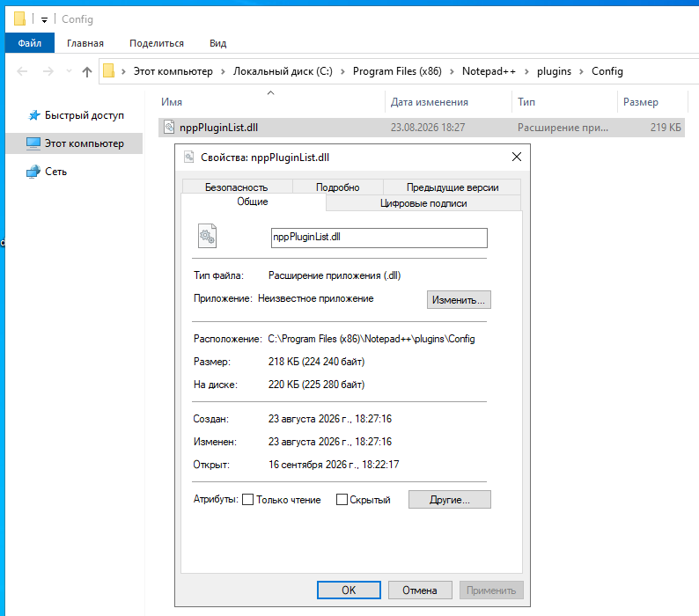699x616 pixels.
Task: Navigate to Notepad++ breadcrumb
Action: pos(489,71)
